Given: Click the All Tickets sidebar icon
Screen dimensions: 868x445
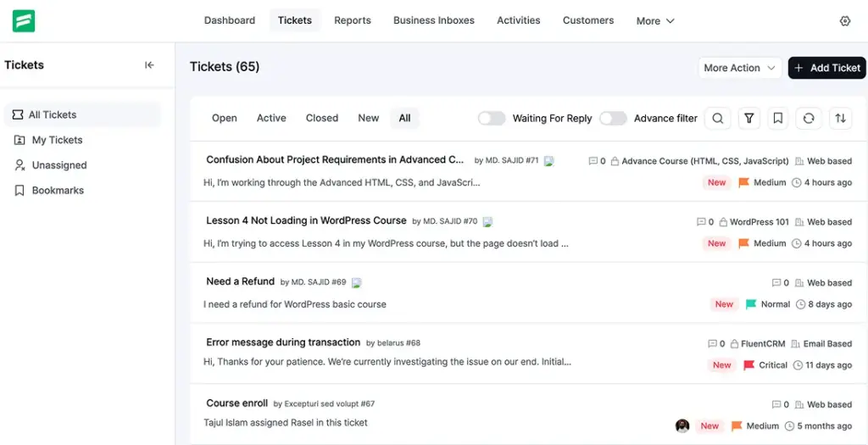Looking at the screenshot, I should (18, 115).
